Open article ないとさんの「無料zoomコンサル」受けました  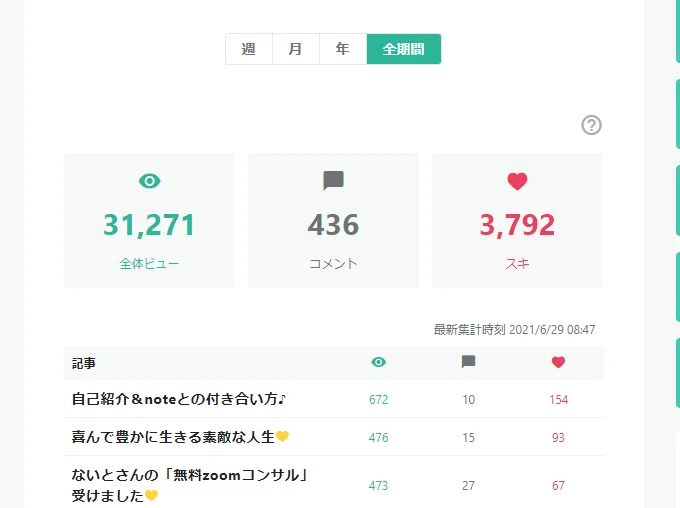tap(190, 485)
